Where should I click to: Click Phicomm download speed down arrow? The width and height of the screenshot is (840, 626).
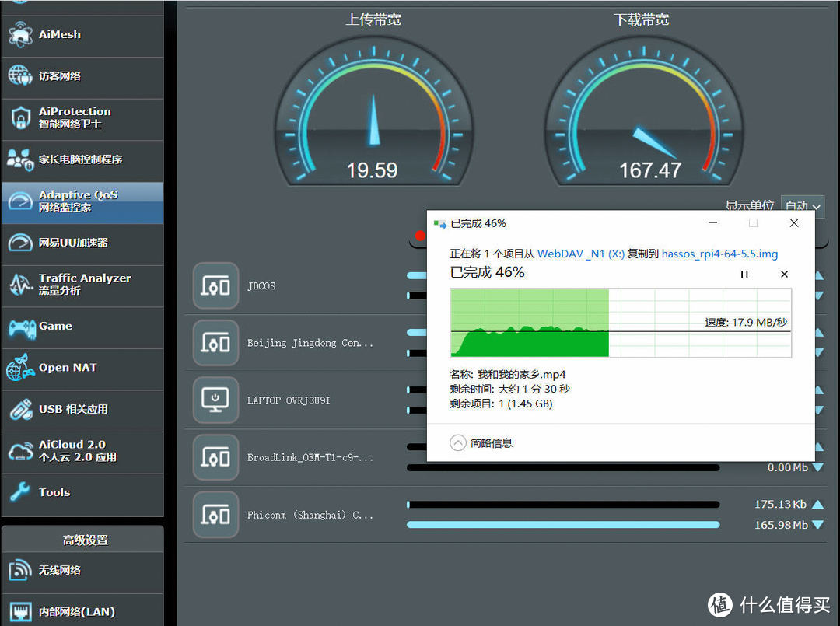817,525
